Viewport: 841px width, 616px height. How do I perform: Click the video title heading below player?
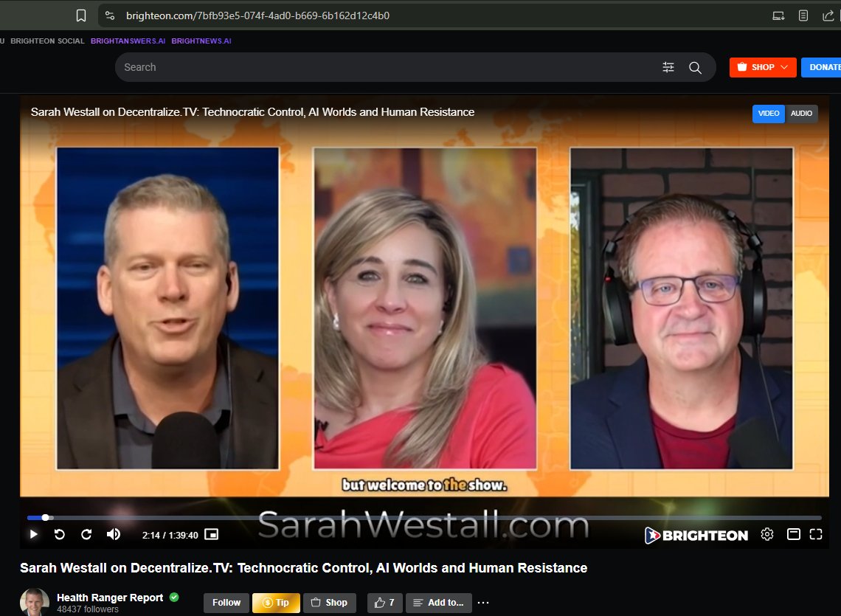(x=304, y=568)
